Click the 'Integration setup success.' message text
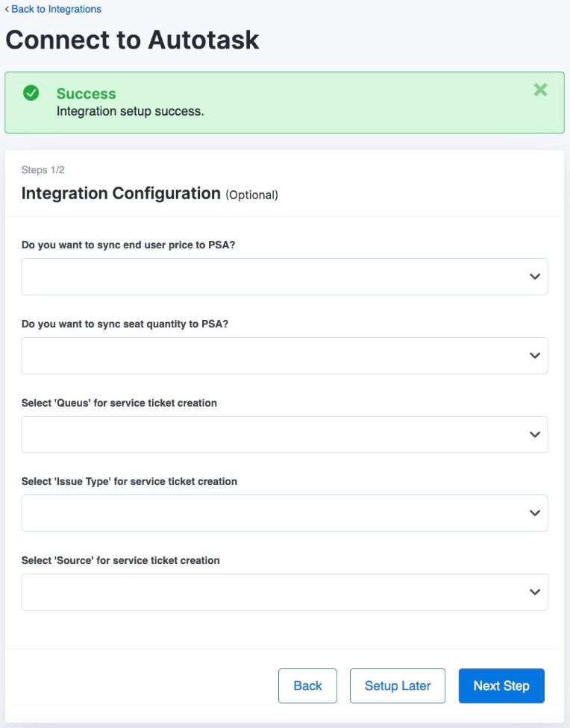This screenshot has width=570, height=728. coord(131,111)
